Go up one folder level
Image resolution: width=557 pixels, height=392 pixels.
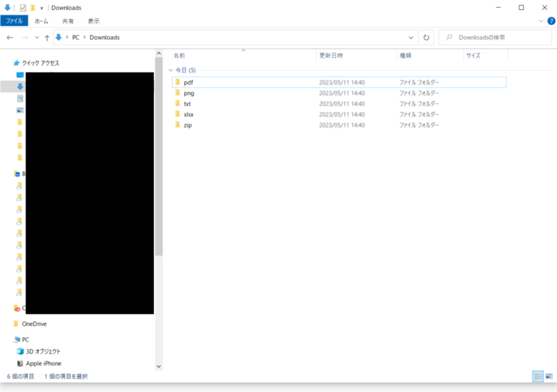47,38
